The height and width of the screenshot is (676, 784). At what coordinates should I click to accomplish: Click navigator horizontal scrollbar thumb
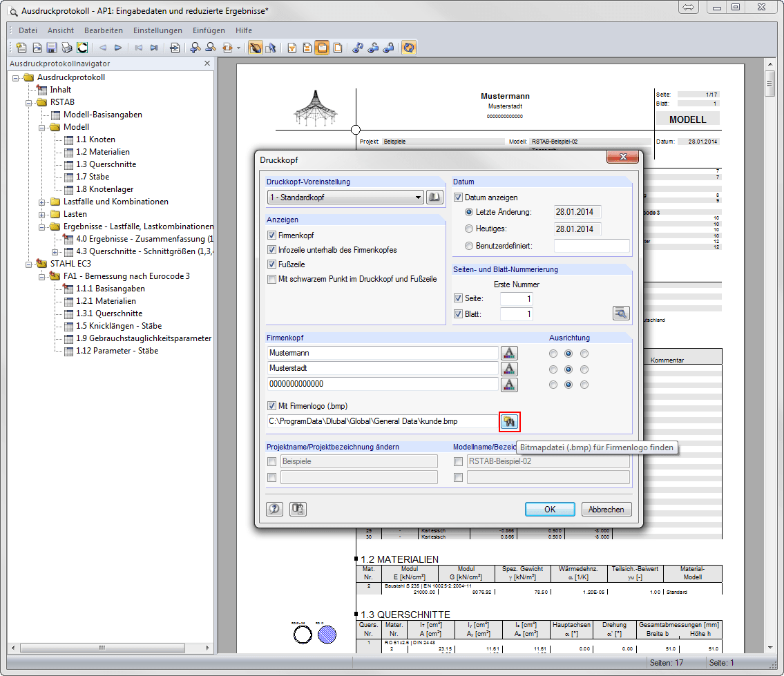(102, 648)
